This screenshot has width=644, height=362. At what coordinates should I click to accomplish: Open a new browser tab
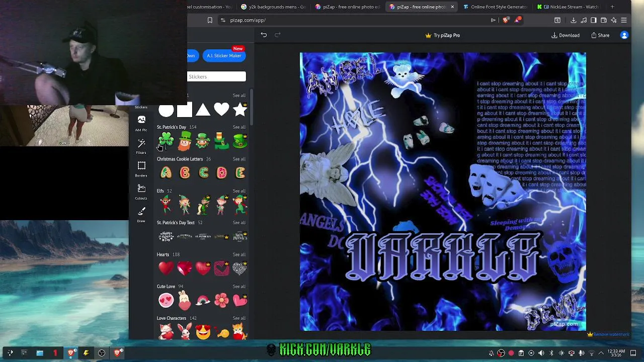click(612, 7)
